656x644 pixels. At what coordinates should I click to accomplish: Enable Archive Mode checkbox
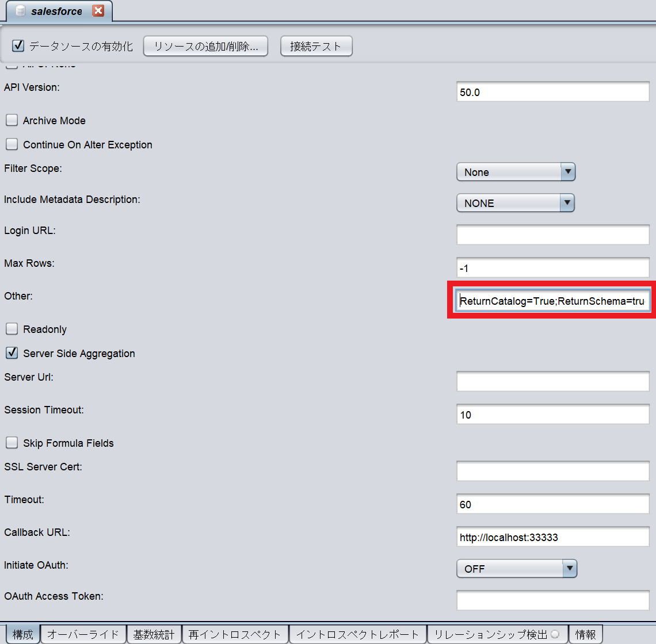pyautogui.click(x=12, y=120)
